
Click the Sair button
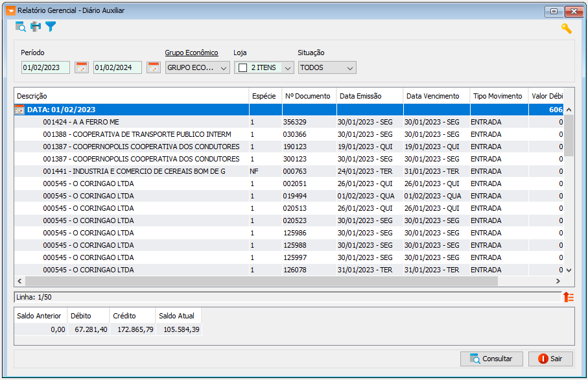(x=550, y=359)
